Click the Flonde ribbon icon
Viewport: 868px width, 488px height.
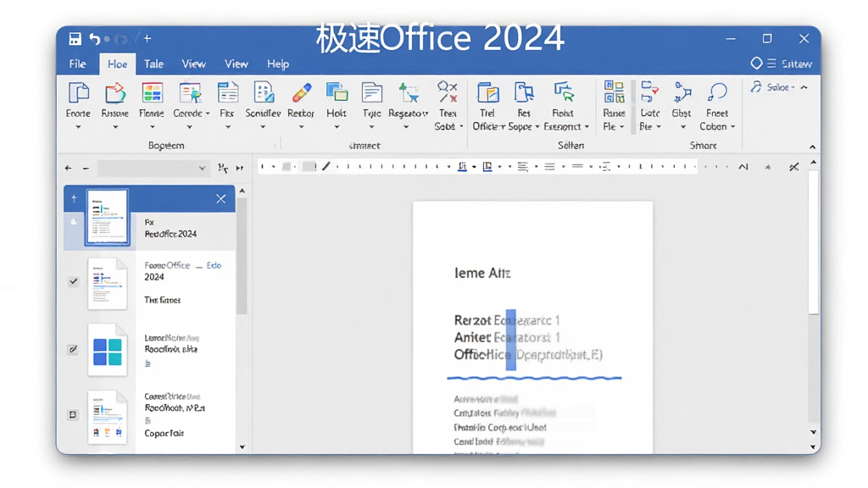coord(152,93)
